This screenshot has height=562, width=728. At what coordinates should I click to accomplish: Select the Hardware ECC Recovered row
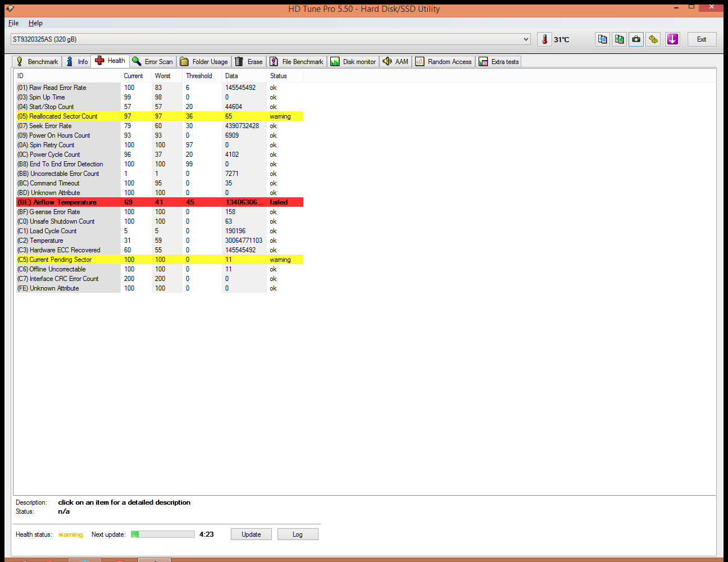160,250
